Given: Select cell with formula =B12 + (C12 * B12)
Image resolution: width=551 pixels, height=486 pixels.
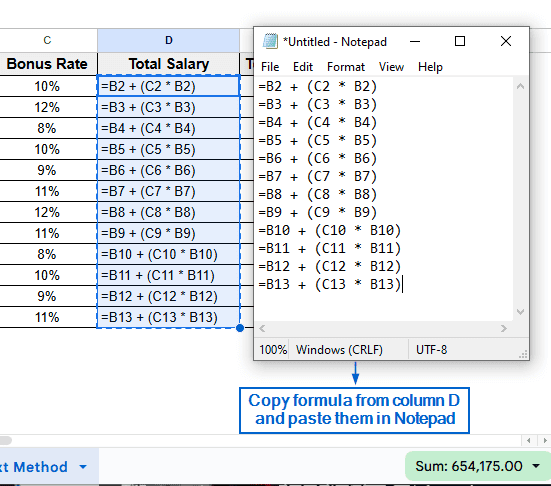Looking at the screenshot, I should 169,296.
